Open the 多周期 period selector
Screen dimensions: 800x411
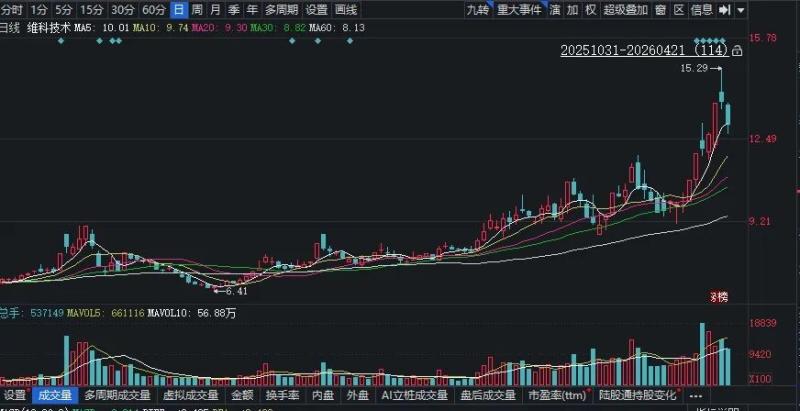281,10
